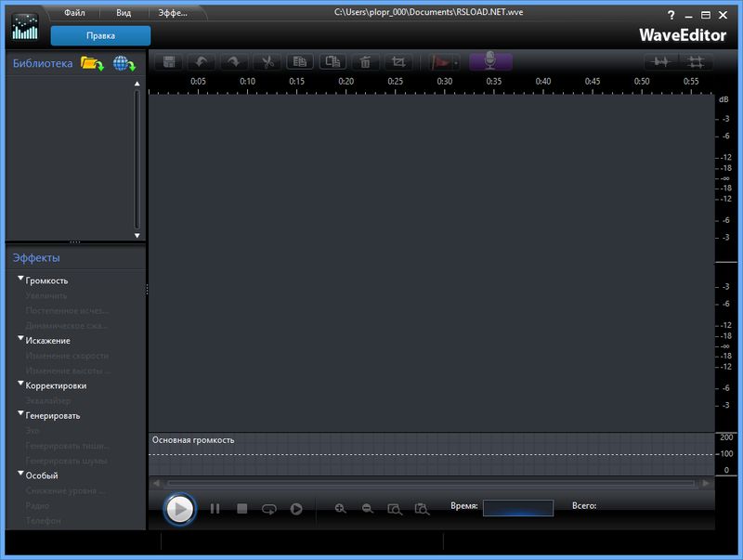Image resolution: width=743 pixels, height=560 pixels.
Task: Open the Вид menu
Action: point(124,13)
